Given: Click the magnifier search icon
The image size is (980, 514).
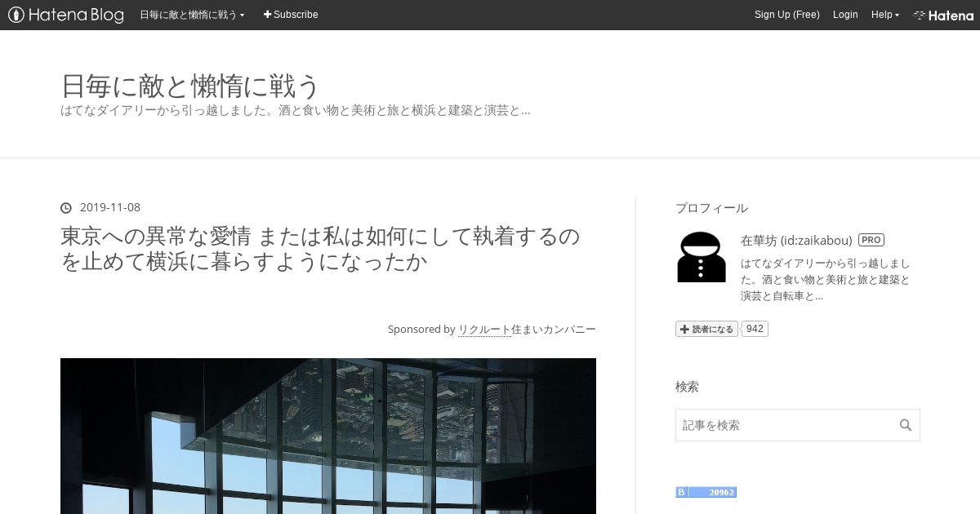Looking at the screenshot, I should click(906, 425).
